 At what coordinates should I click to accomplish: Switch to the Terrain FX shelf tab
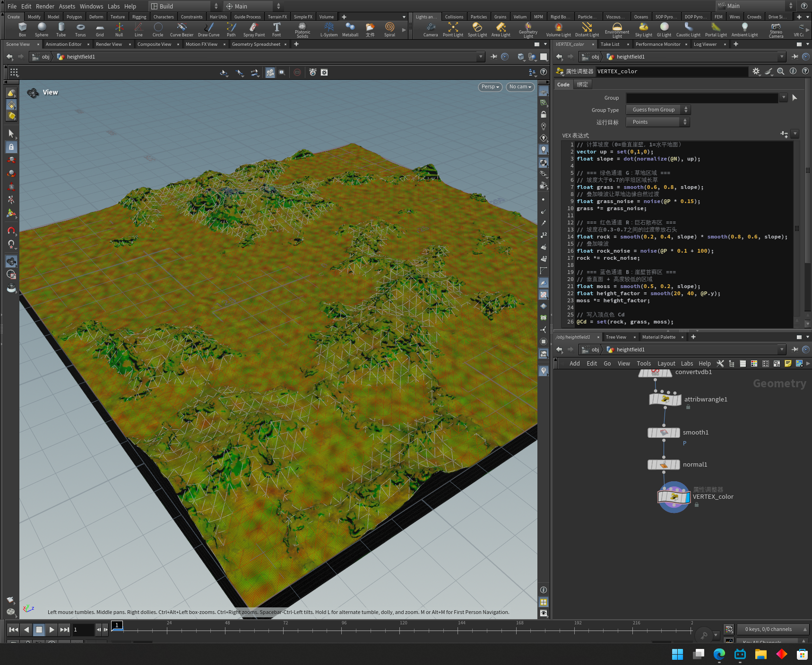point(277,17)
